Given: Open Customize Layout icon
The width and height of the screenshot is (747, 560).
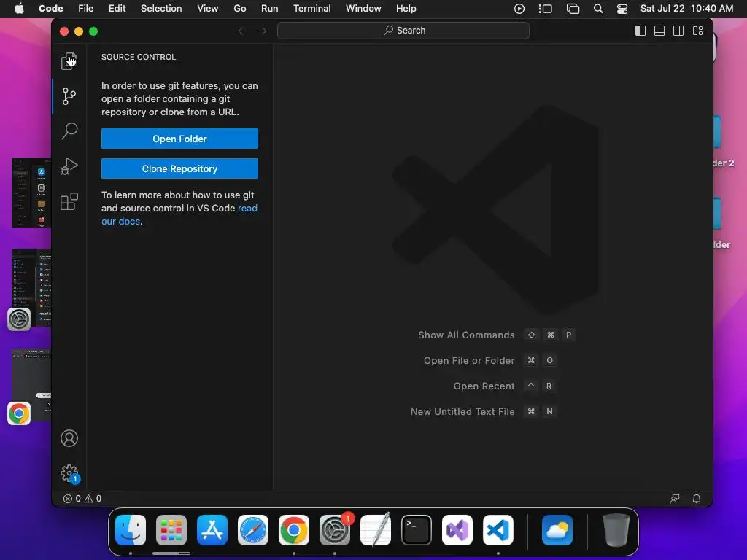Looking at the screenshot, I should tap(698, 31).
